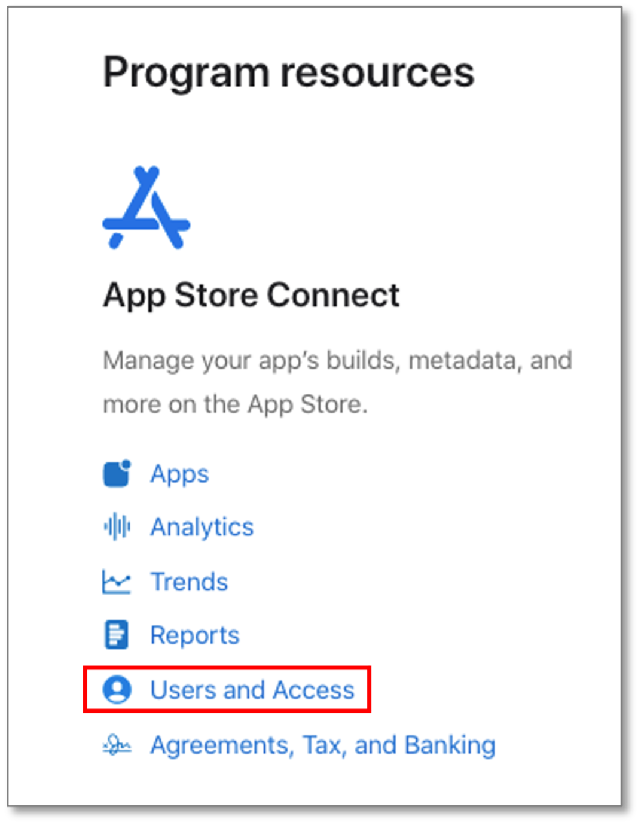The height and width of the screenshot is (828, 644).
Task: Open Agreements, Tax, and Banking link
Action: point(323,746)
